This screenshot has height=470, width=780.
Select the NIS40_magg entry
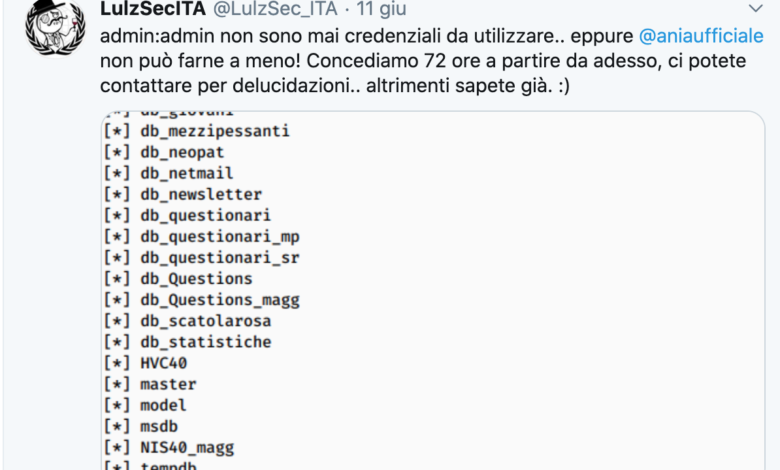169,448
